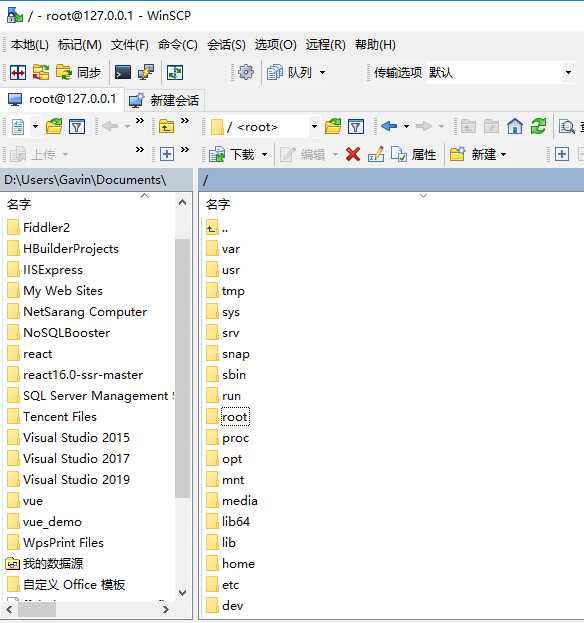Select the remote etc folder
This screenshot has width=584, height=623.
pyautogui.click(x=223, y=584)
